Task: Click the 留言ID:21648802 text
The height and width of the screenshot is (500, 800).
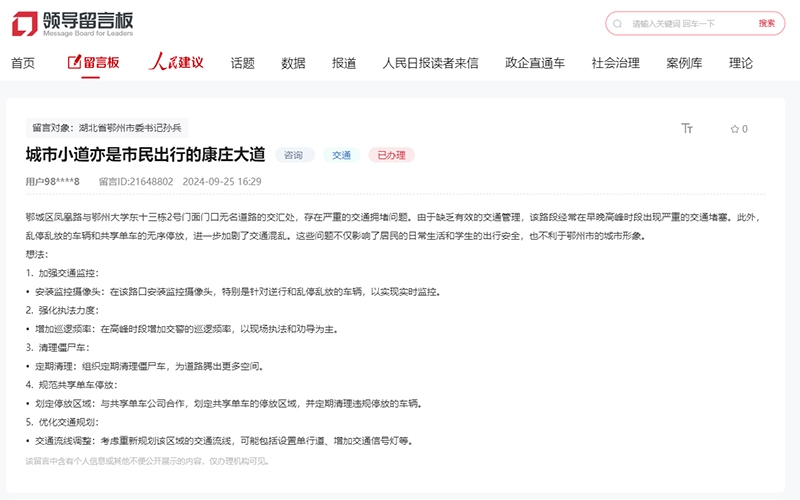Action: pos(136,182)
